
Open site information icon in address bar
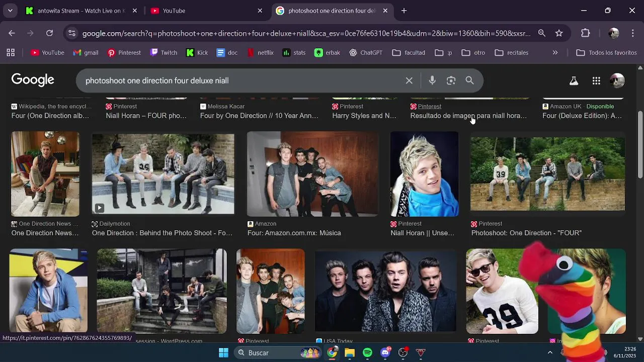pyautogui.click(x=72, y=33)
